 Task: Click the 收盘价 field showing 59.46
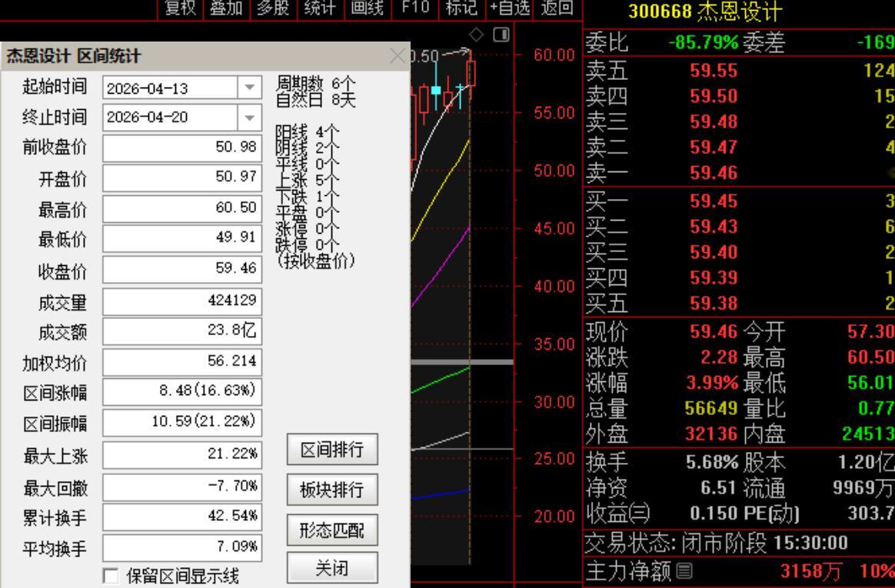182,269
